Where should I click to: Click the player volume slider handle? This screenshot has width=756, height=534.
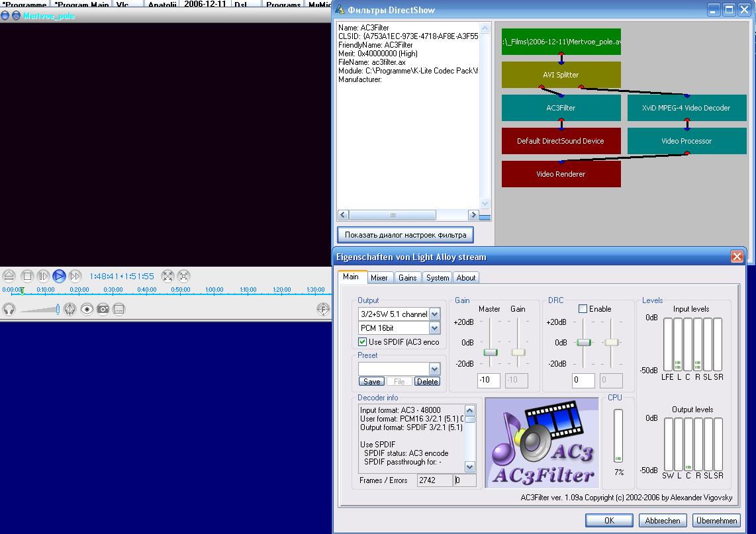(x=58, y=309)
